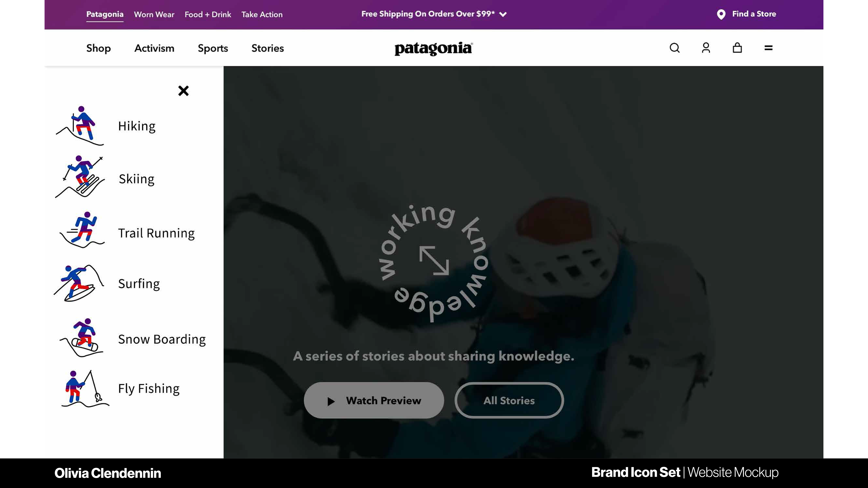Open the search magnifier icon

coord(675,48)
